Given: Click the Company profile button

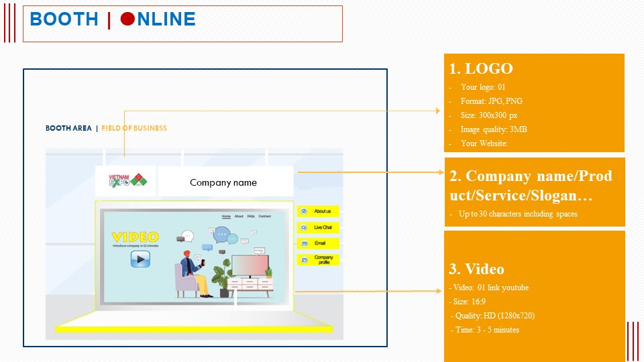Looking at the screenshot, I should (x=319, y=259).
